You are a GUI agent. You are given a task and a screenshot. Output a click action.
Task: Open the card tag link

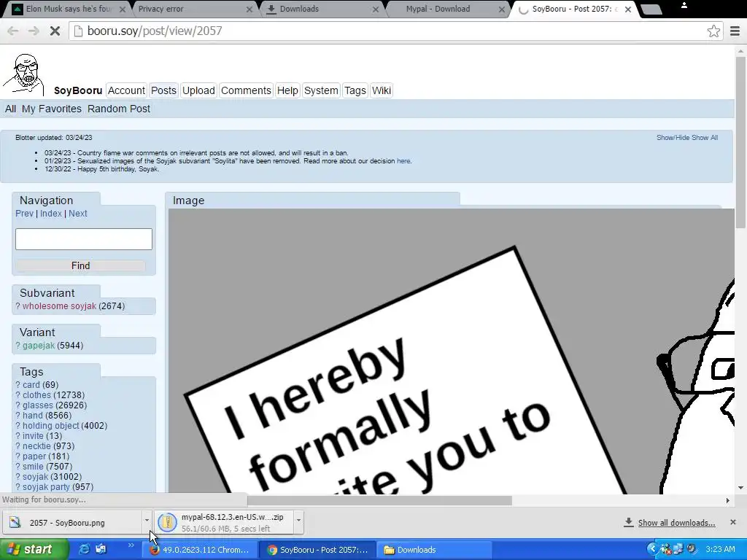click(x=31, y=385)
